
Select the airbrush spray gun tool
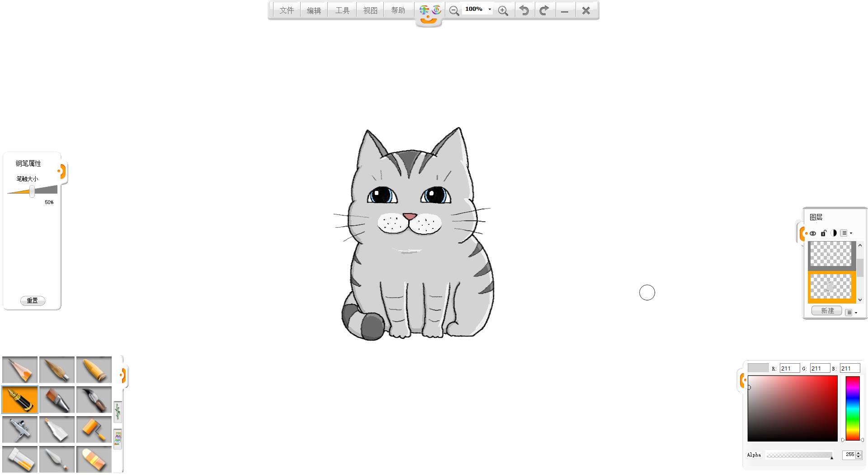[20, 429]
